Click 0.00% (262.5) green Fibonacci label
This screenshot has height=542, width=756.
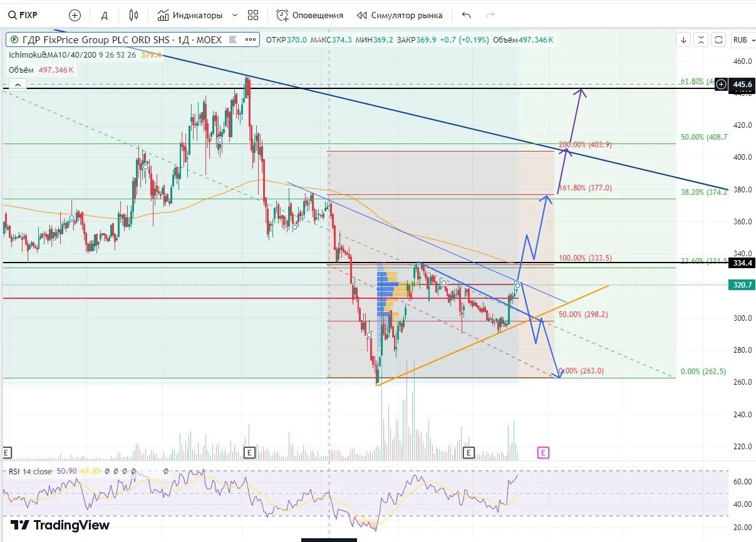tap(703, 371)
